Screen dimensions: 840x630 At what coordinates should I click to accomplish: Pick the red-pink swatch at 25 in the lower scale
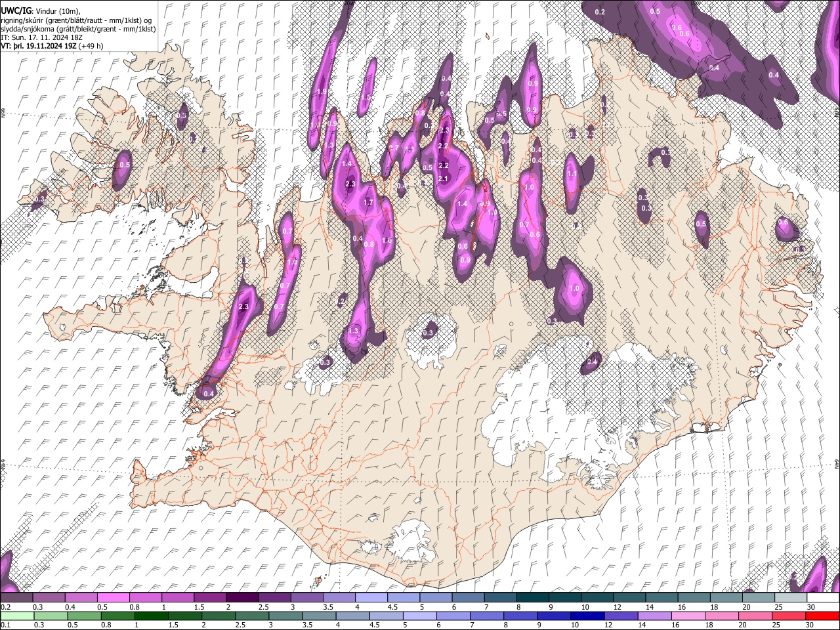[x=789, y=616]
